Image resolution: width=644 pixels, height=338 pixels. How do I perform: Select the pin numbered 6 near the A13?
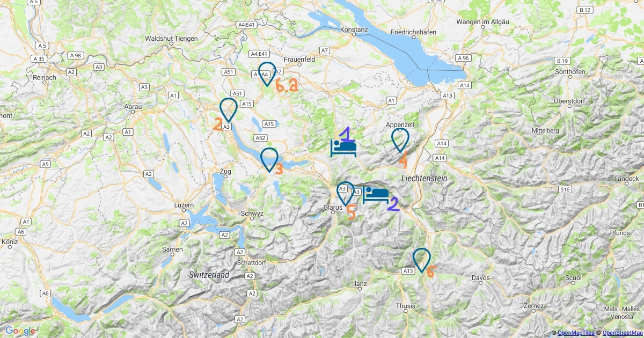[x=422, y=260]
